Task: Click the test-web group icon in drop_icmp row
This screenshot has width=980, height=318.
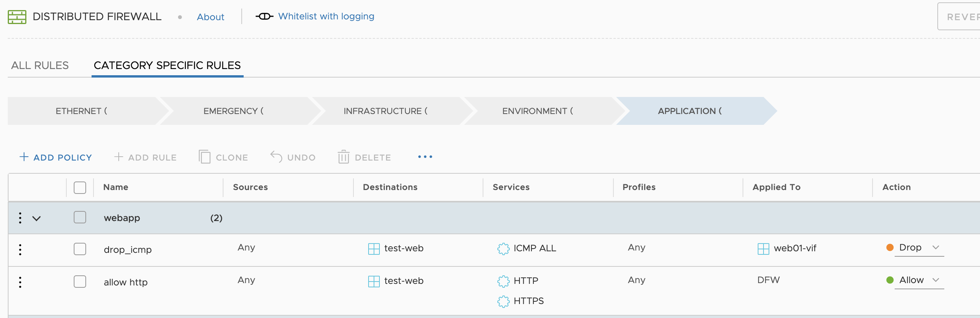Action: tap(374, 249)
